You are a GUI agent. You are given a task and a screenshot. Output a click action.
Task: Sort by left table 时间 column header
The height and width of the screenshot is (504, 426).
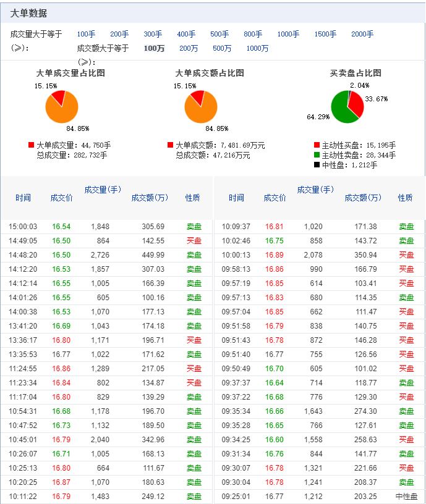(x=23, y=198)
